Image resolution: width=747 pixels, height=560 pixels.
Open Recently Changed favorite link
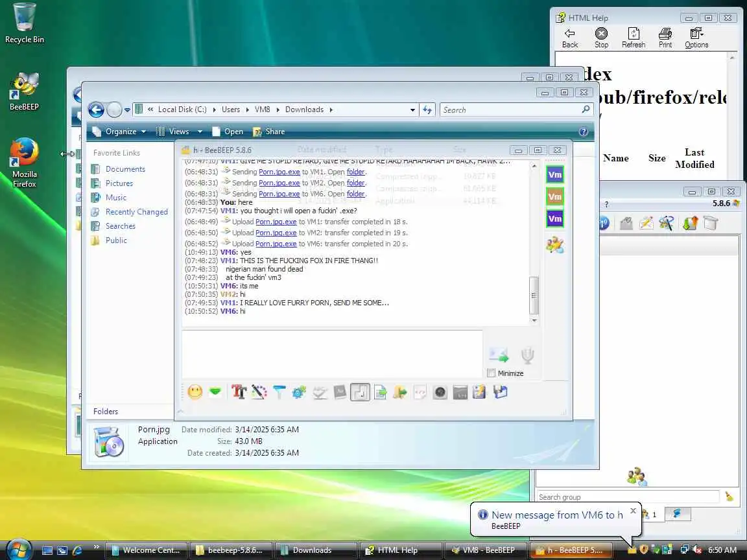pos(136,212)
